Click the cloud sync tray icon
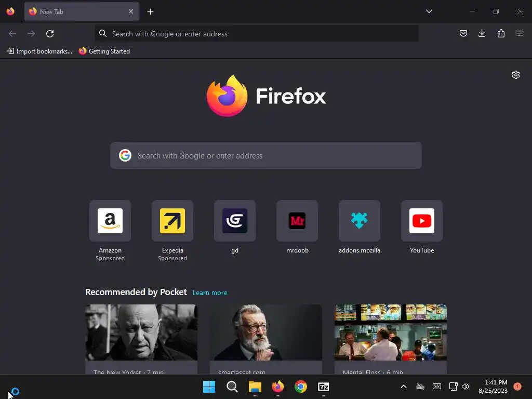The image size is (532, 399). click(x=420, y=387)
